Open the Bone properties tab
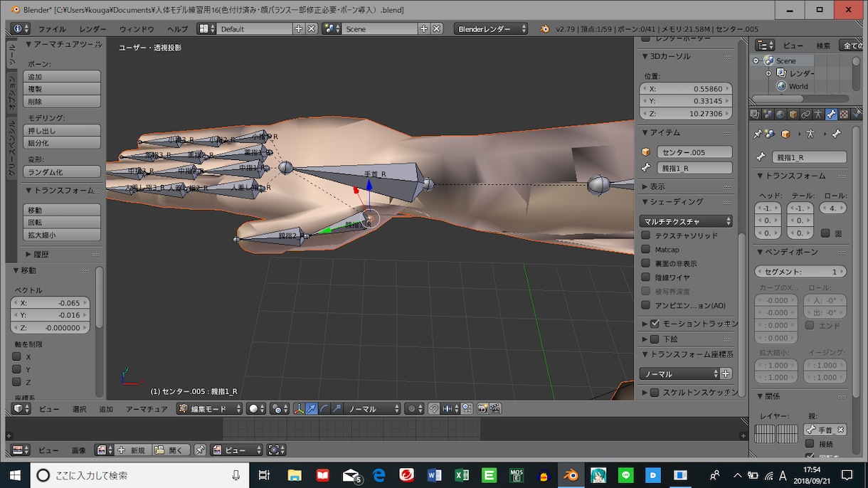 click(831, 115)
